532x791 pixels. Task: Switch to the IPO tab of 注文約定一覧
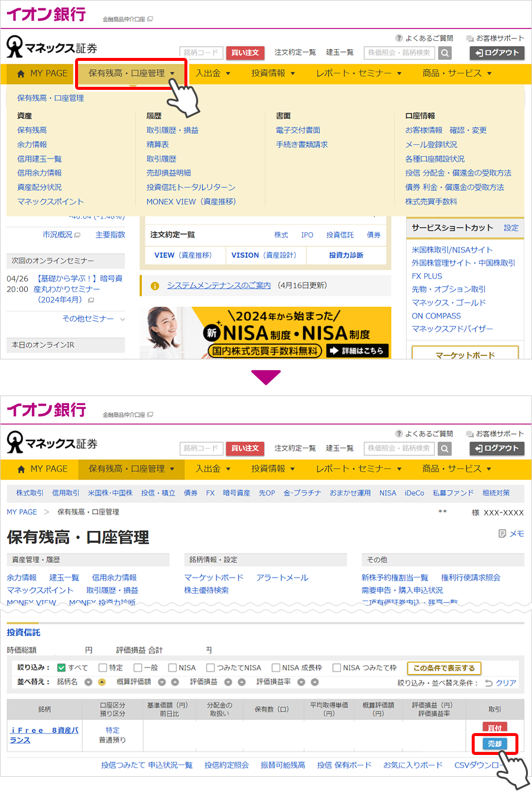pos(307,235)
